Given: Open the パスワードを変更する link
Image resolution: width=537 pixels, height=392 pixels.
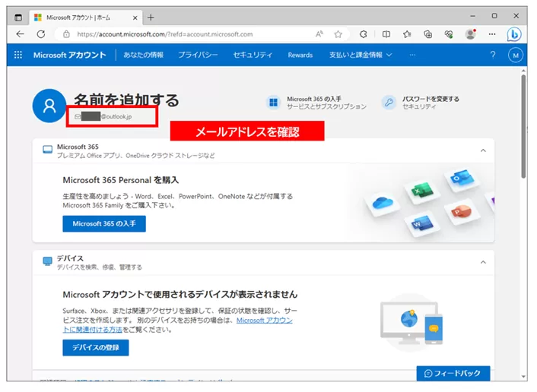Looking at the screenshot, I should click(x=431, y=99).
